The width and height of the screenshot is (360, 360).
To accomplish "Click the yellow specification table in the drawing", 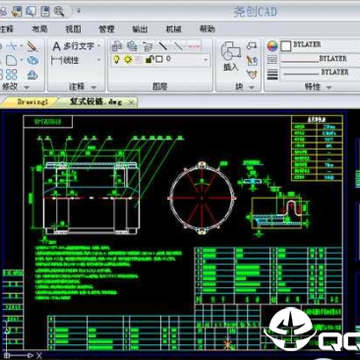I will point(317,148).
